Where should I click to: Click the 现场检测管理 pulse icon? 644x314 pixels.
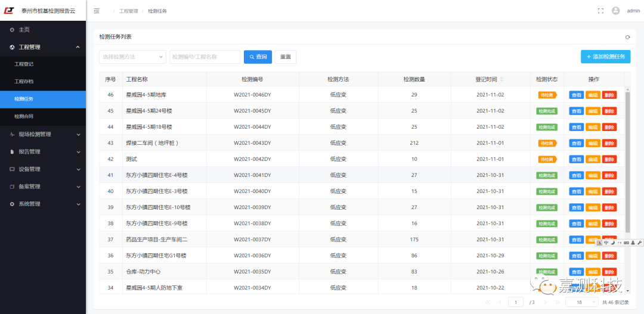click(12, 134)
